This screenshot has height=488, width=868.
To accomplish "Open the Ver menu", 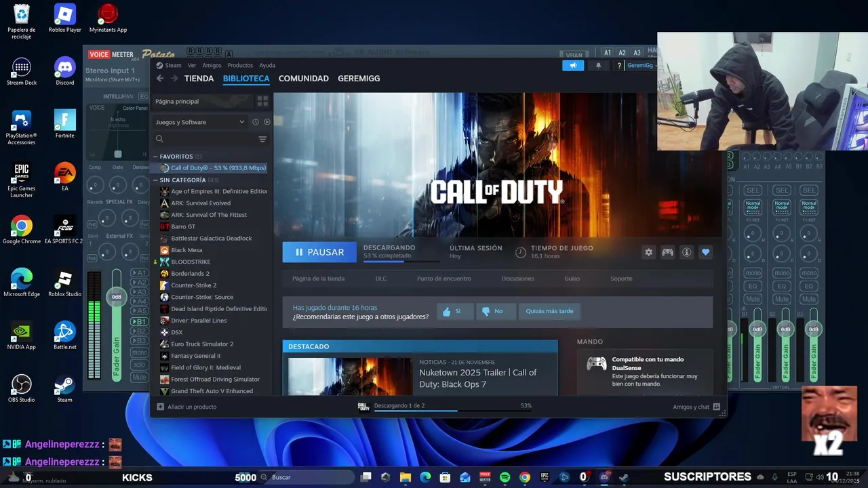I will tap(192, 66).
